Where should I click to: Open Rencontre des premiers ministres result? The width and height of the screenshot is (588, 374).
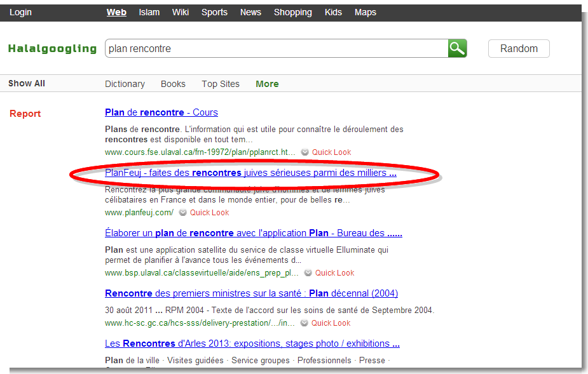tap(251, 293)
